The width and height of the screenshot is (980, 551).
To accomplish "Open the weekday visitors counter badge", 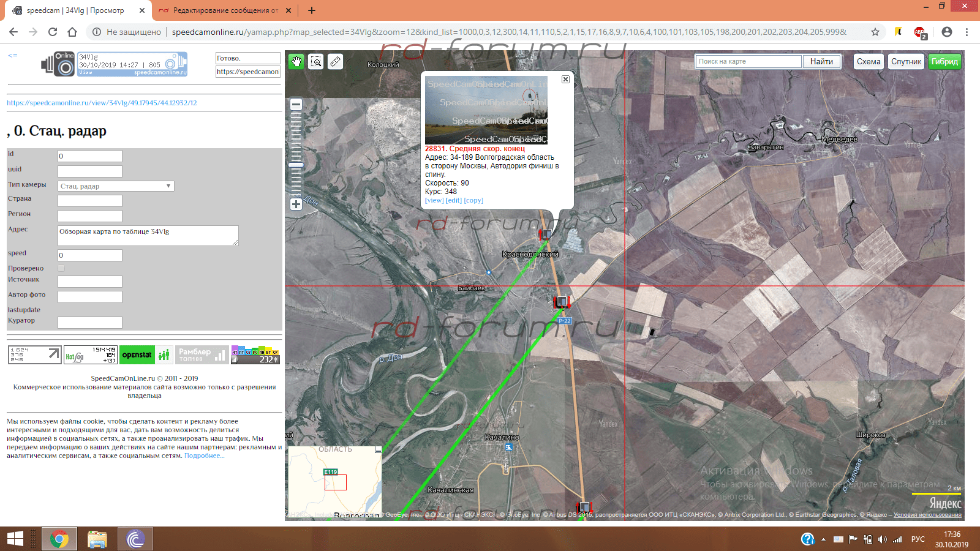I will click(x=255, y=356).
